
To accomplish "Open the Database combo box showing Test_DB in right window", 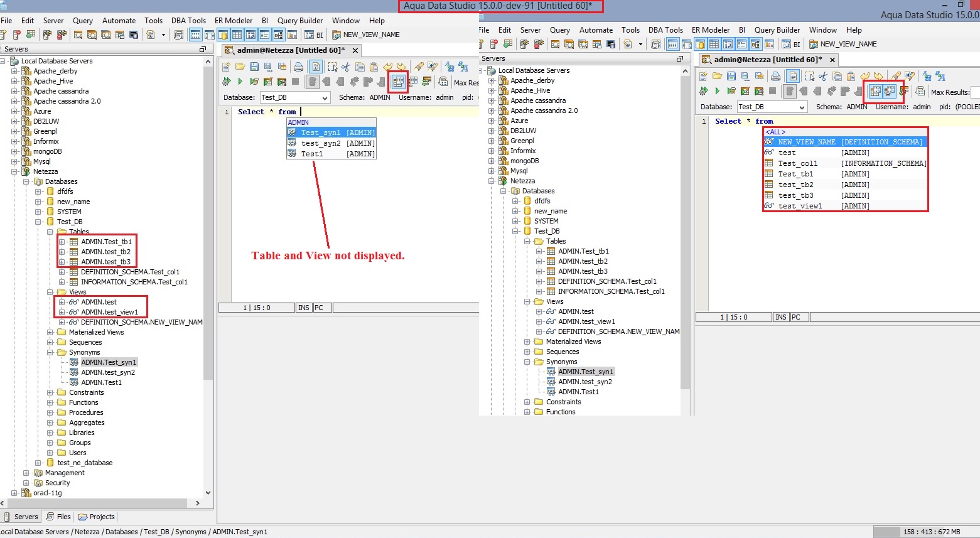I will (772, 107).
